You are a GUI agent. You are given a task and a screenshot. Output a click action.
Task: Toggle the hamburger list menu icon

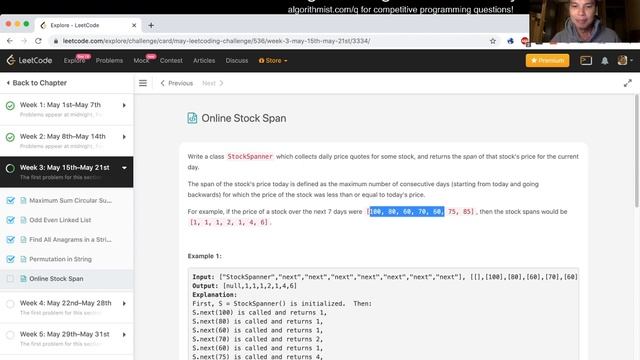click(143, 83)
